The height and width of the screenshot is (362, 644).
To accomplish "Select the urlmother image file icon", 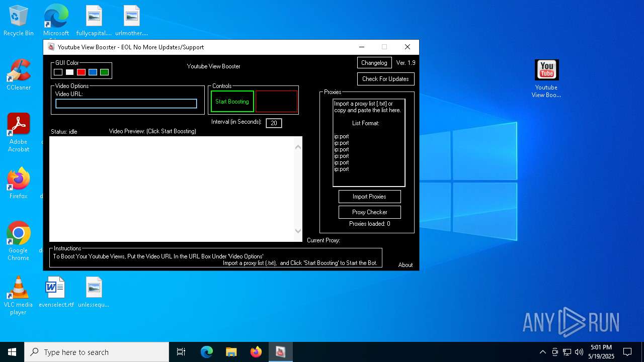I will pos(132,21).
